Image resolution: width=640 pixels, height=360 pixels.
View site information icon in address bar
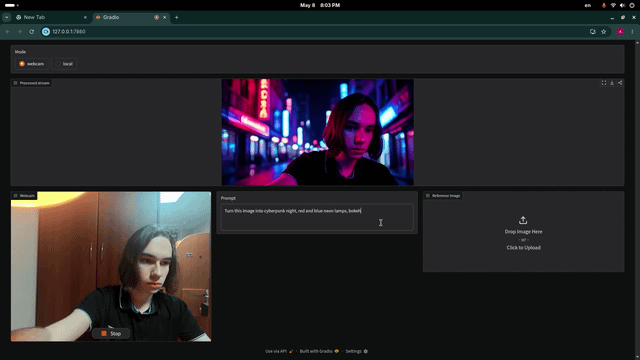(x=46, y=31)
